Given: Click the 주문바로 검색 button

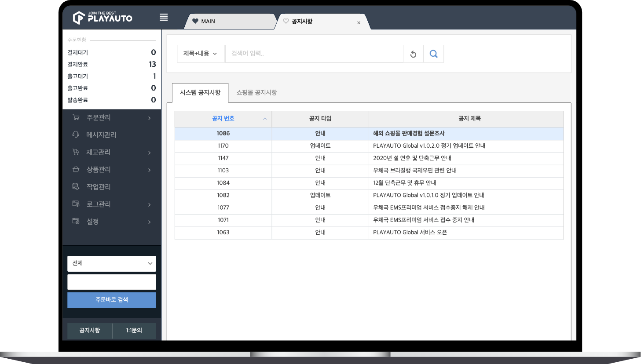Looking at the screenshot, I should (x=112, y=300).
